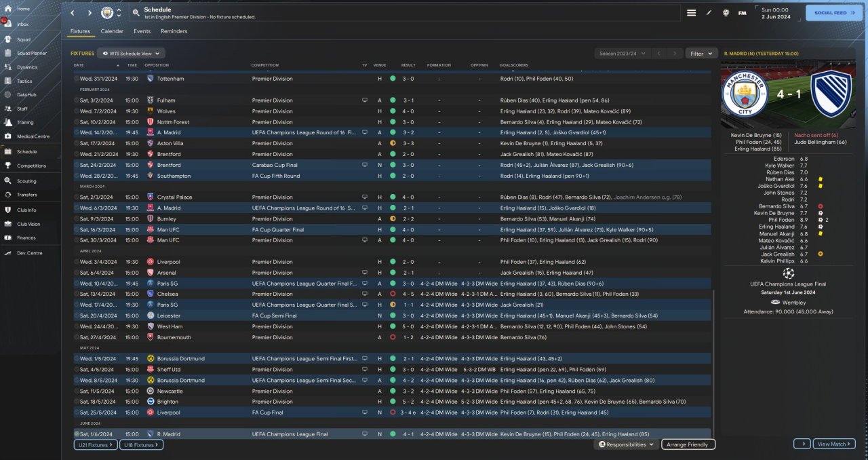Image resolution: width=868 pixels, height=460 pixels.
Task: Click the pencil edit icon in top bar
Action: coord(709,13)
